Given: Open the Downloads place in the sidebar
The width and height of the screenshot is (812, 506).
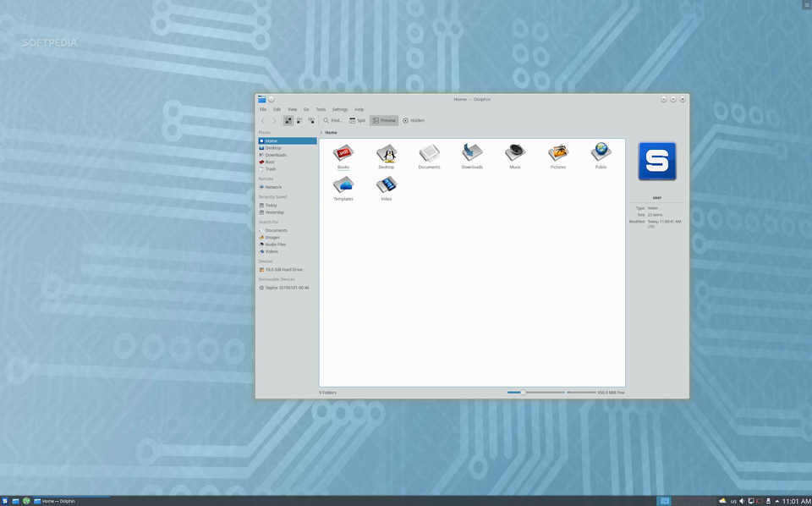Looking at the screenshot, I should point(275,155).
